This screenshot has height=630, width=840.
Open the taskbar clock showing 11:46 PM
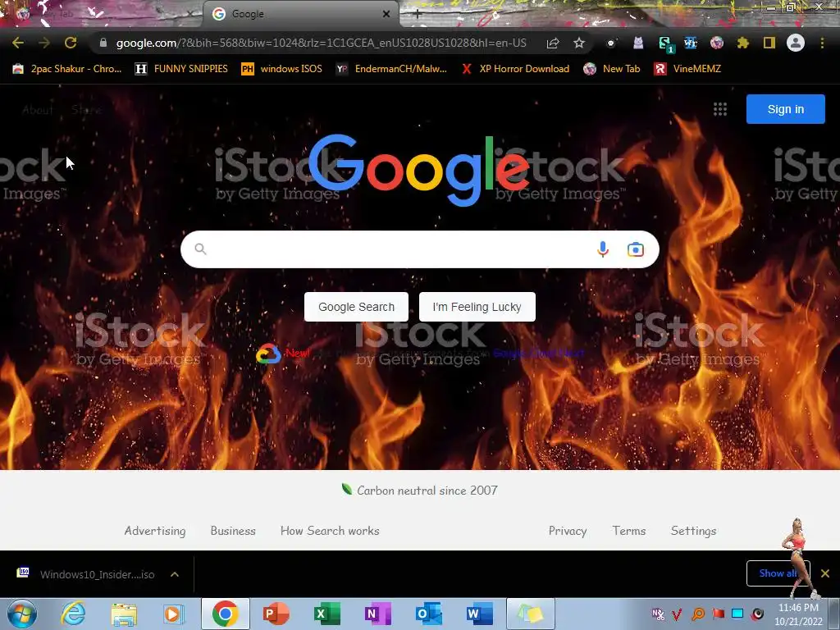pyautogui.click(x=798, y=614)
